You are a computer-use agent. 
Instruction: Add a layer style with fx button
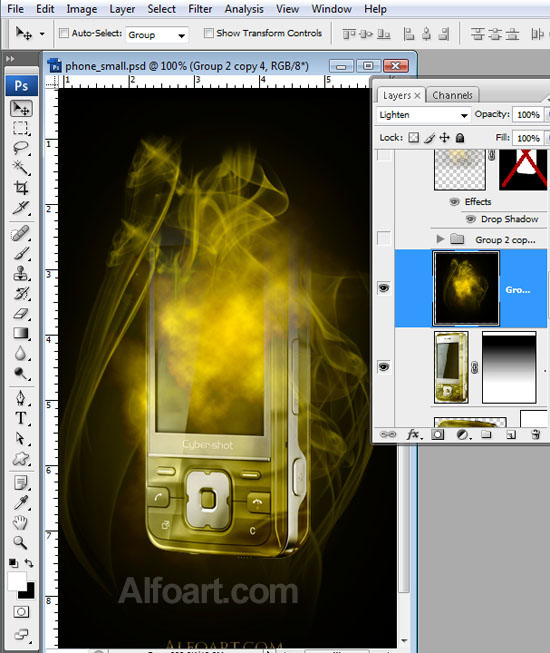click(414, 434)
